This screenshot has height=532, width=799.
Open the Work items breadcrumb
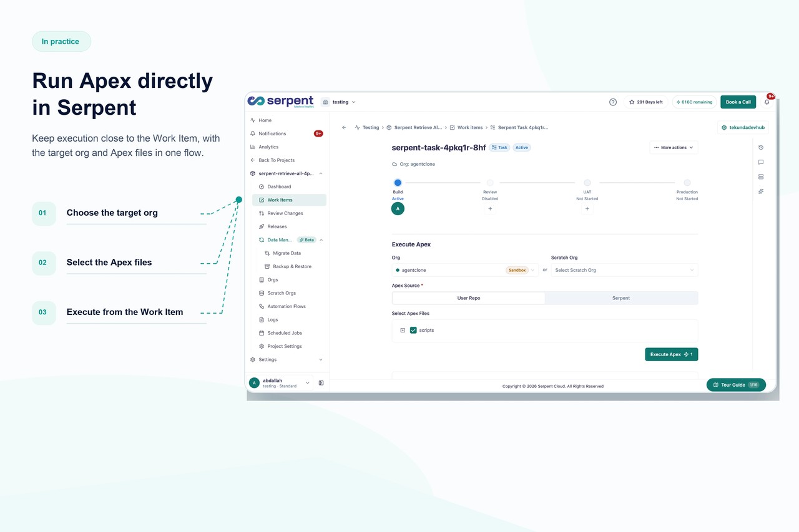coord(466,127)
